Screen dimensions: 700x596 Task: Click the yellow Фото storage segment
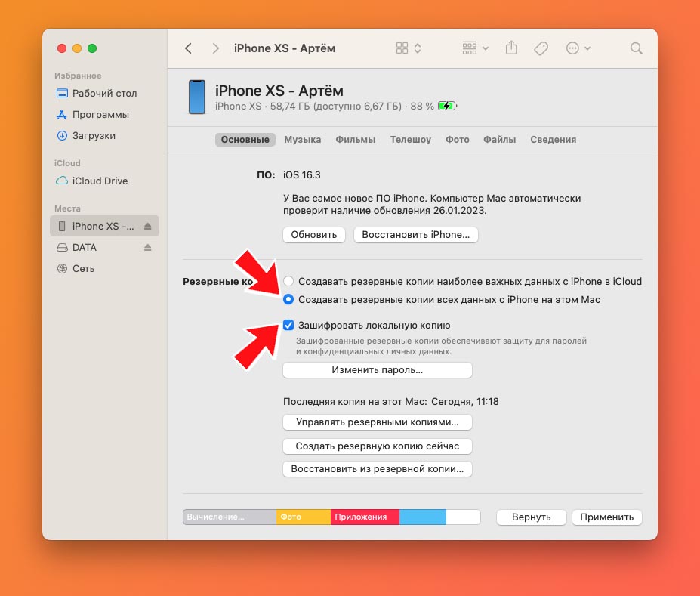pyautogui.click(x=304, y=517)
